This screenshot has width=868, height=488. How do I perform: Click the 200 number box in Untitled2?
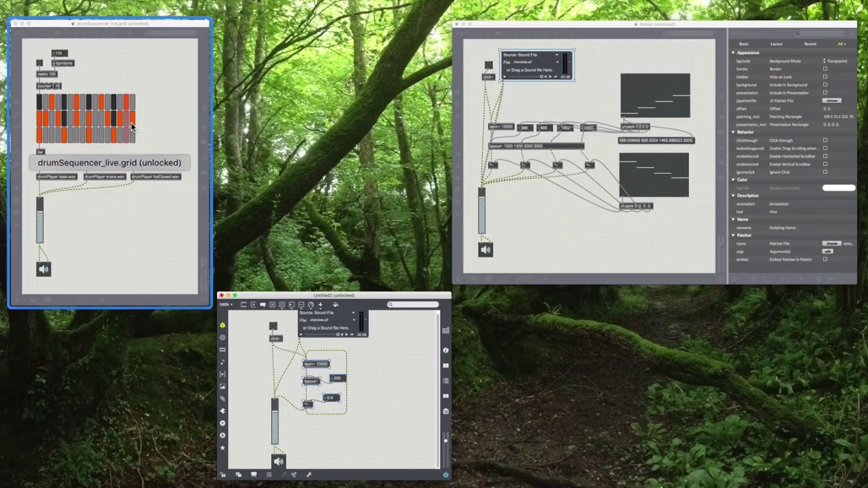point(338,378)
